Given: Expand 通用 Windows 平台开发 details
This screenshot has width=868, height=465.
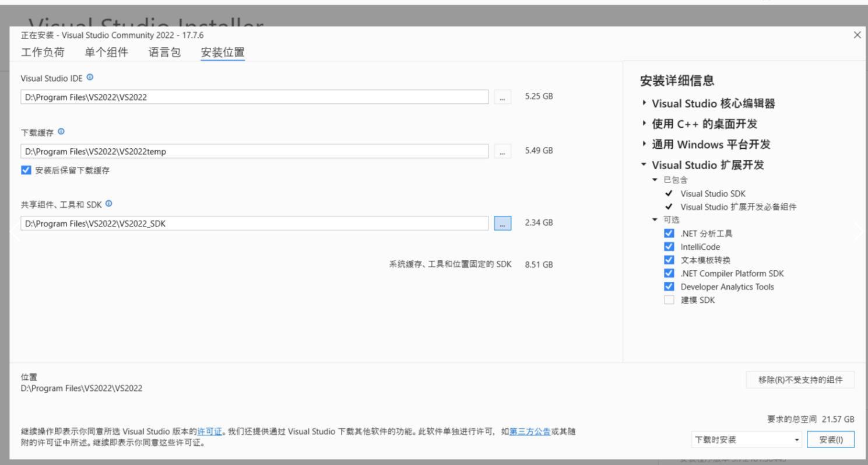Looking at the screenshot, I should click(644, 144).
